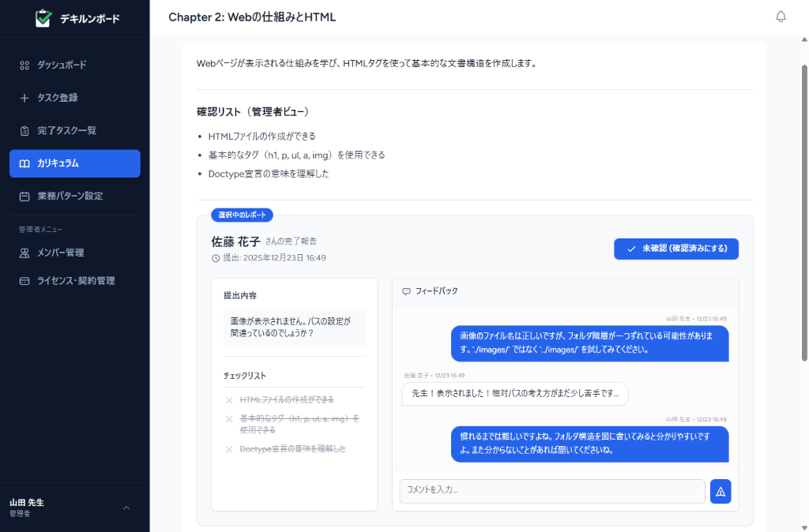Open the notification bell icon

(781, 16)
